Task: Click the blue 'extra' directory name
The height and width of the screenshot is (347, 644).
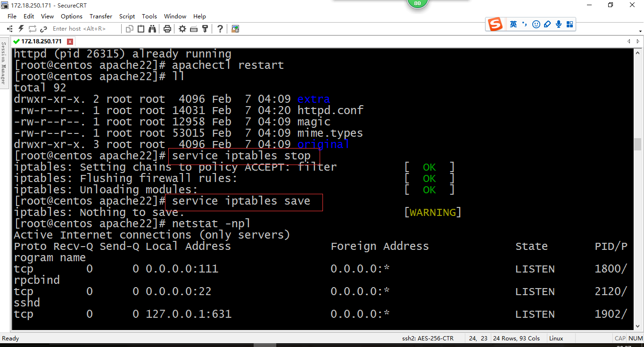Action: (314, 99)
